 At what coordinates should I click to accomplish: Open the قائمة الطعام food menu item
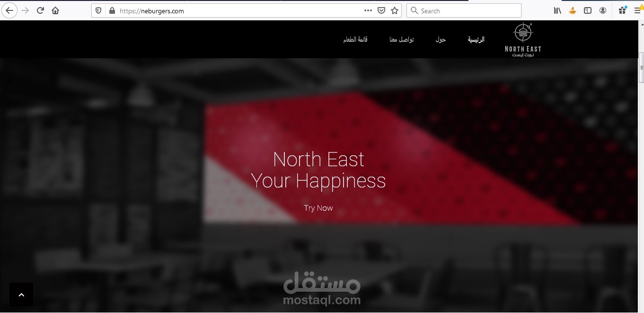[x=355, y=40]
